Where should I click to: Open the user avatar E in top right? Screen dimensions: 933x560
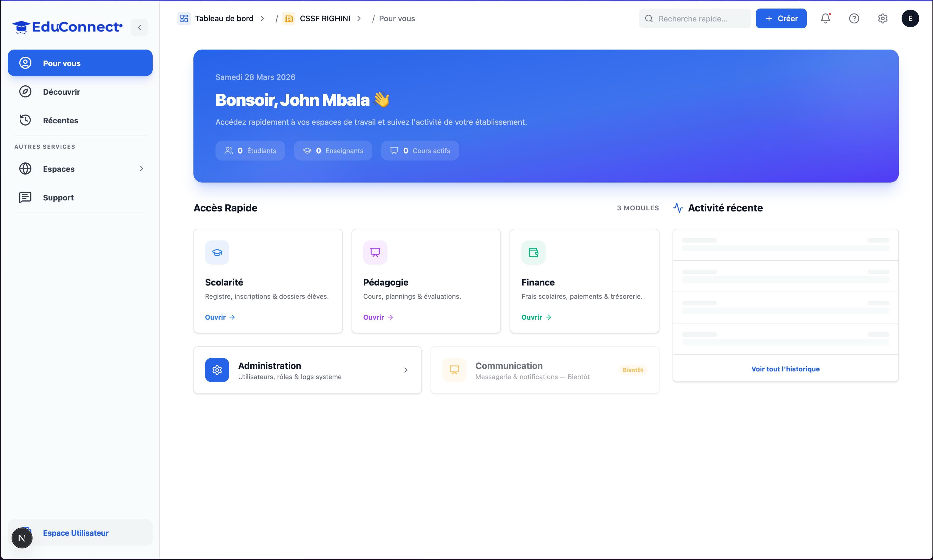[911, 18]
